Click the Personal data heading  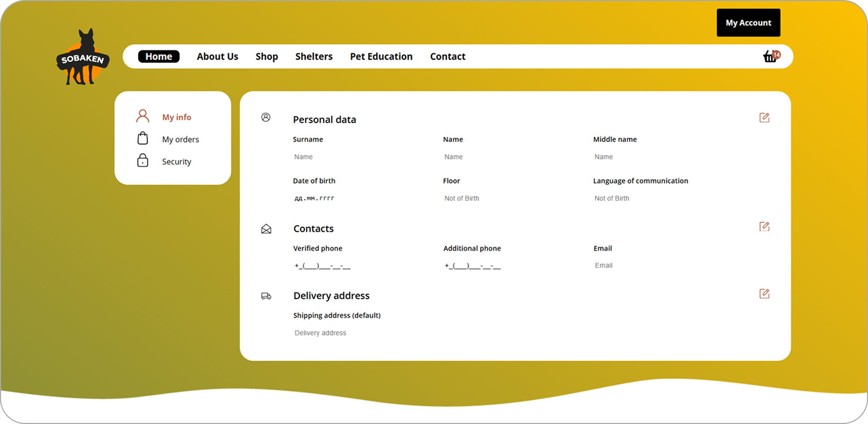tap(324, 119)
